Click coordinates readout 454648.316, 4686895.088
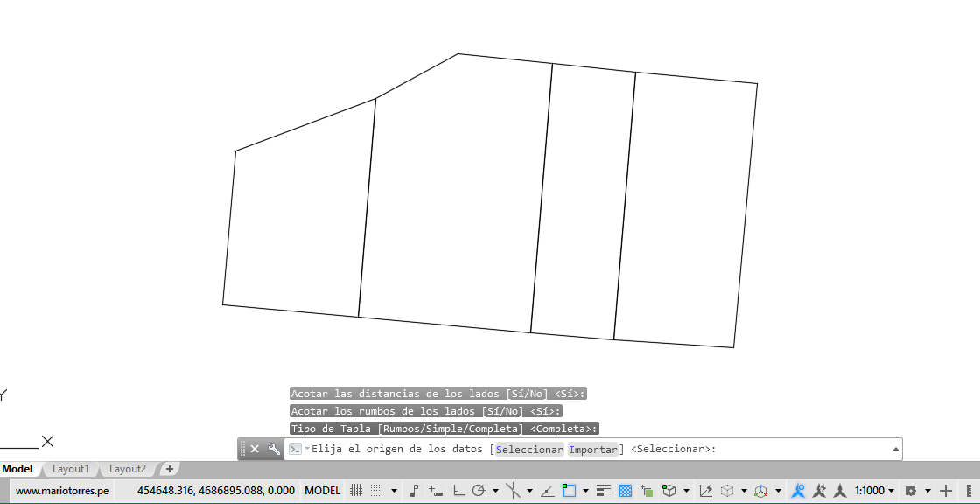The height and width of the screenshot is (504, 980). click(x=215, y=491)
